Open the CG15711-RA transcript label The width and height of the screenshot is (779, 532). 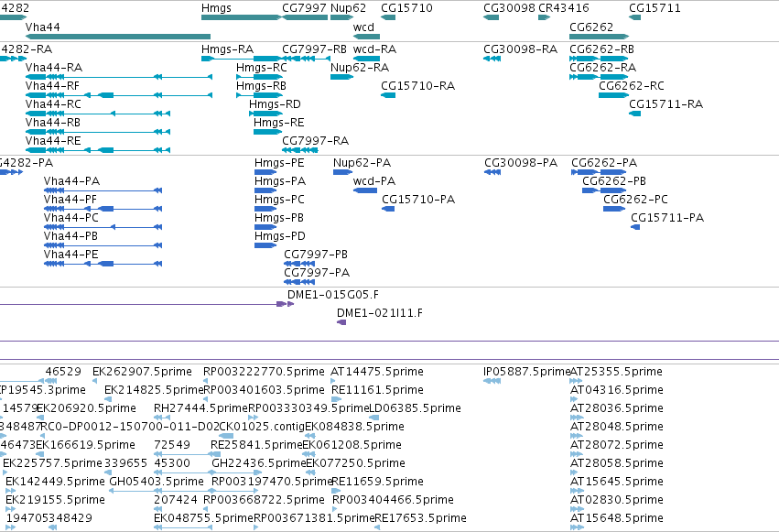pos(665,104)
